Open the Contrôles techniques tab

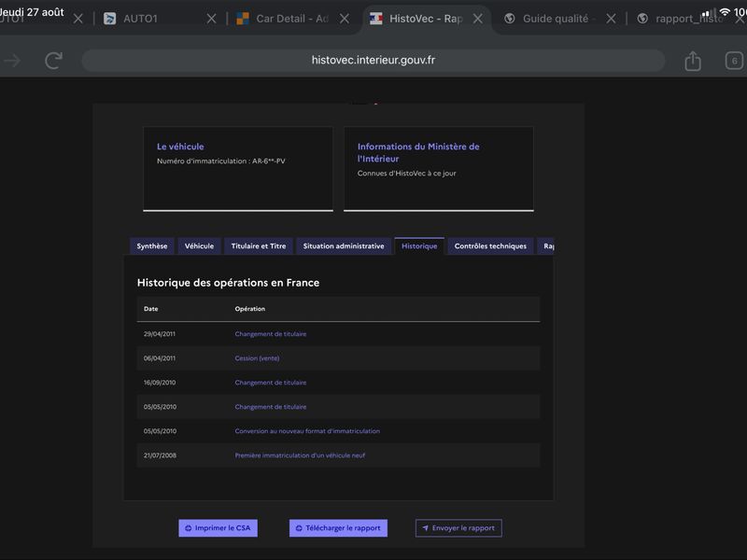coord(490,246)
